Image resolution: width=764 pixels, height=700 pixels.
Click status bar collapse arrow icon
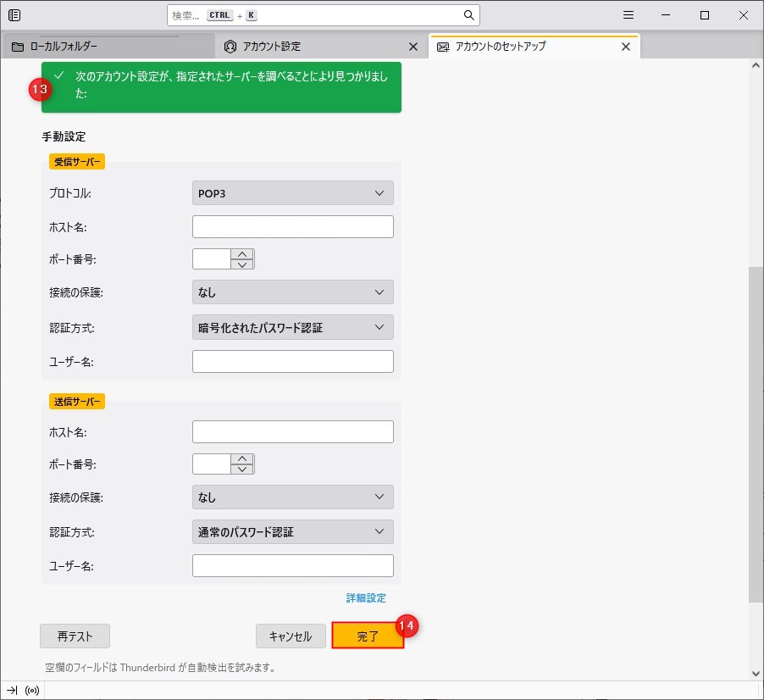pos(12,690)
